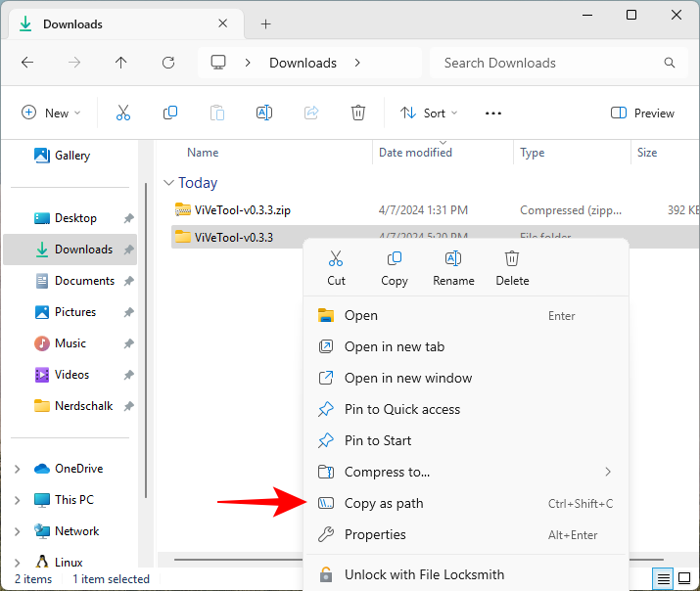
Task: Click chevron after Downloads in address bar
Action: pyautogui.click(x=357, y=63)
